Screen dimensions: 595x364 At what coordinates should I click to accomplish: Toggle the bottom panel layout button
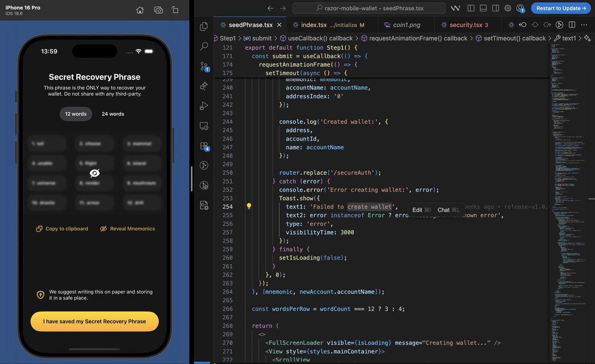(483, 8)
